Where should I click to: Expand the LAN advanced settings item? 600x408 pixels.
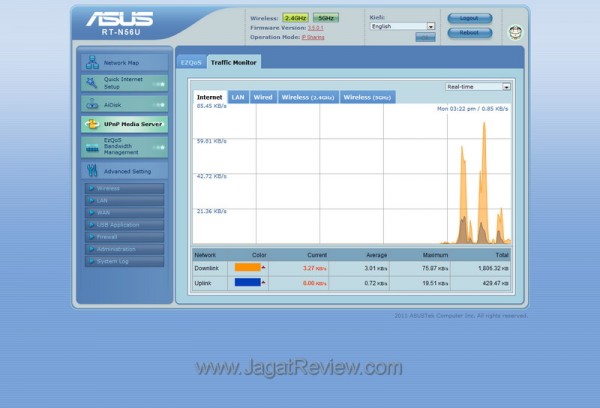click(124, 200)
